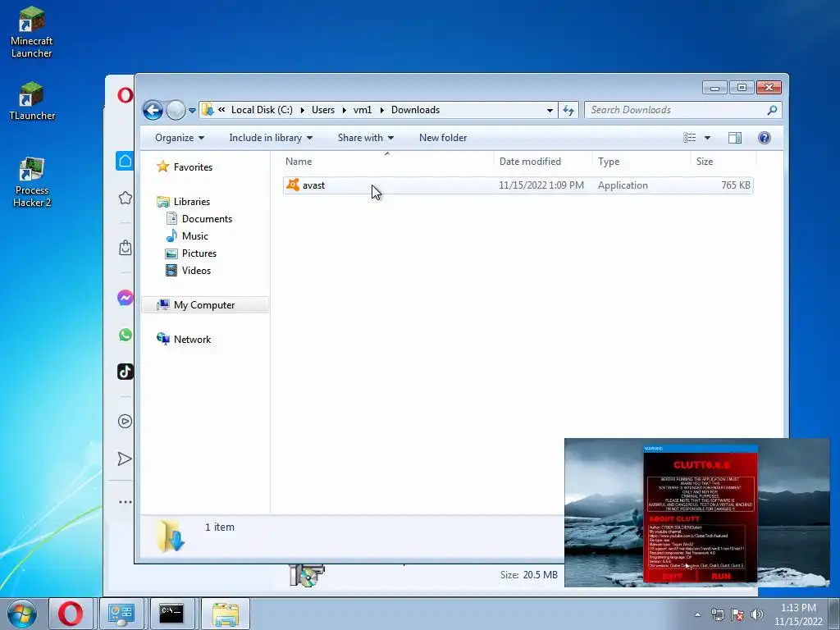840x630 pixels.
Task: Change view with the view icon
Action: 689,138
